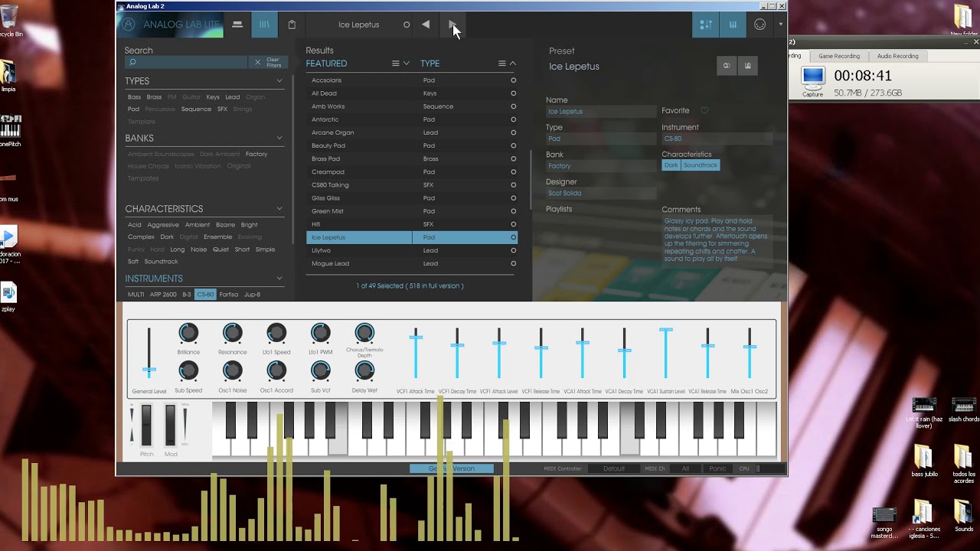Switch to Audio Recording tab in recorder

click(x=897, y=56)
